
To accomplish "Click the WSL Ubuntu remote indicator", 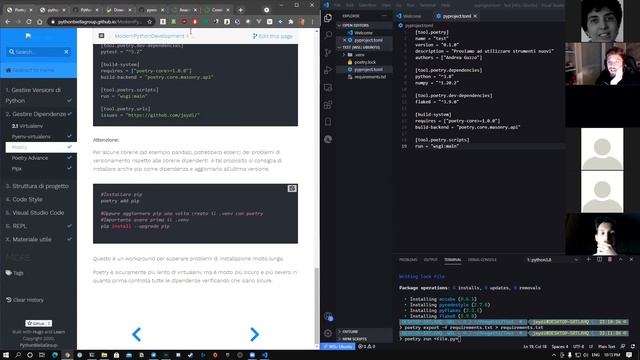I will coord(338,347).
